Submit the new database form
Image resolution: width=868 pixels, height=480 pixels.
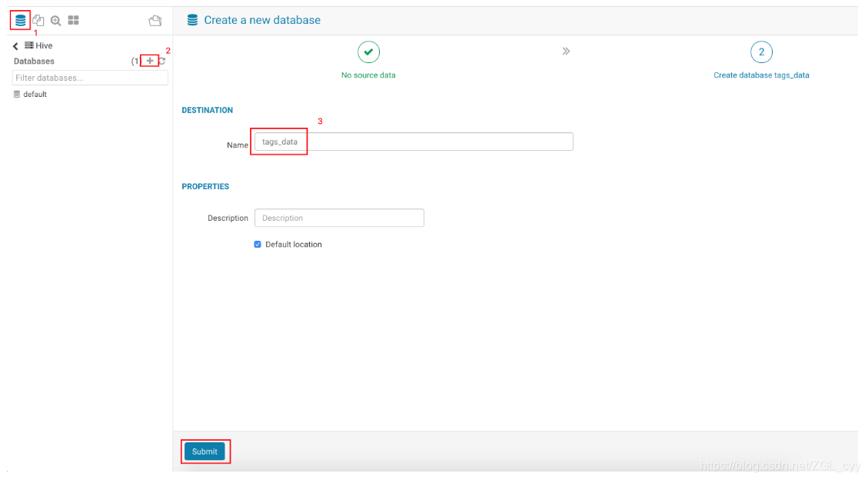(205, 452)
